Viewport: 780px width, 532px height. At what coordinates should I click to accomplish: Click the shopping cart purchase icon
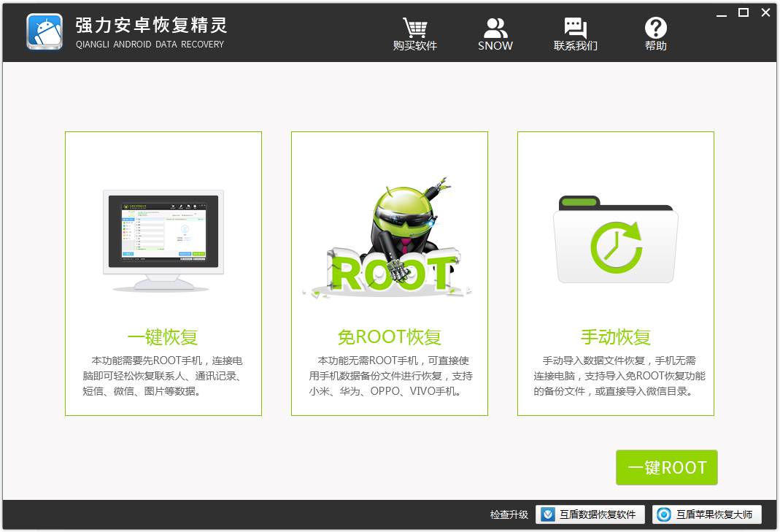point(415,28)
